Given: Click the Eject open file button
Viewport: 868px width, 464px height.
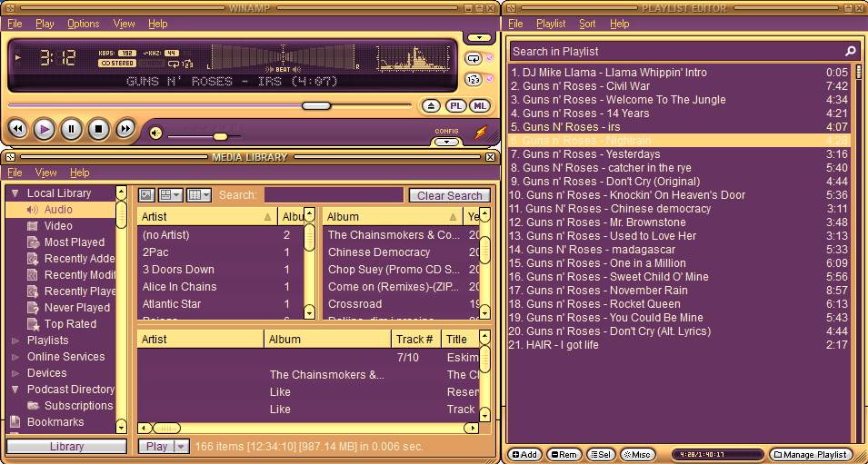Looking at the screenshot, I should 433,106.
